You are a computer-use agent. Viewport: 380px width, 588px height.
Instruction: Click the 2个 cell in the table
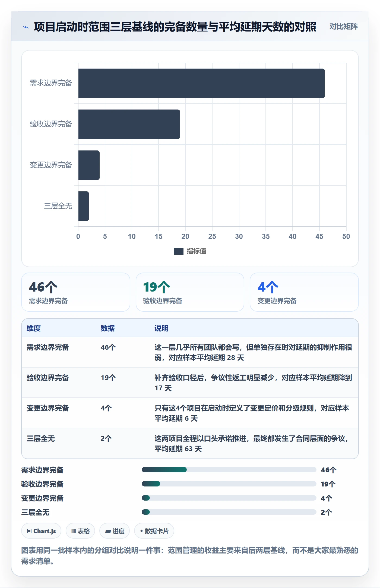106,438
